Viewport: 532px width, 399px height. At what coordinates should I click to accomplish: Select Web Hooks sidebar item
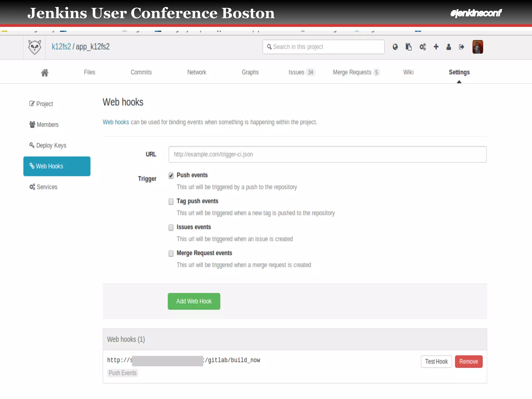57,166
